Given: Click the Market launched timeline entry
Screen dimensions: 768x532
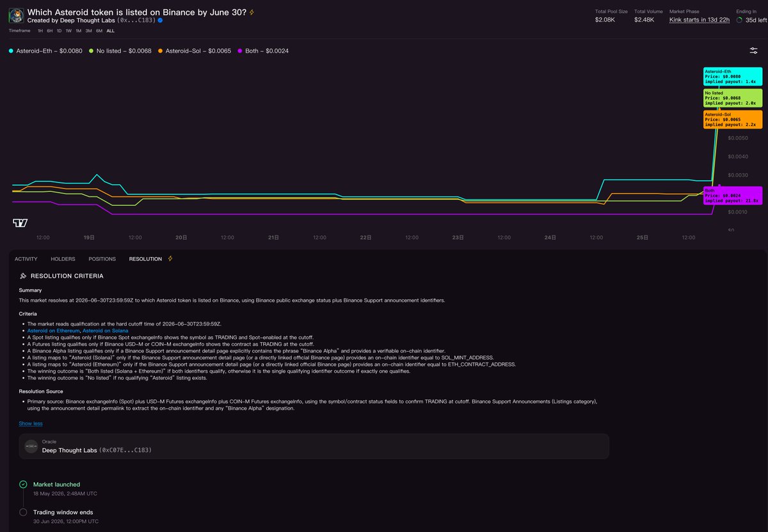Looking at the screenshot, I should pyautogui.click(x=56, y=485).
